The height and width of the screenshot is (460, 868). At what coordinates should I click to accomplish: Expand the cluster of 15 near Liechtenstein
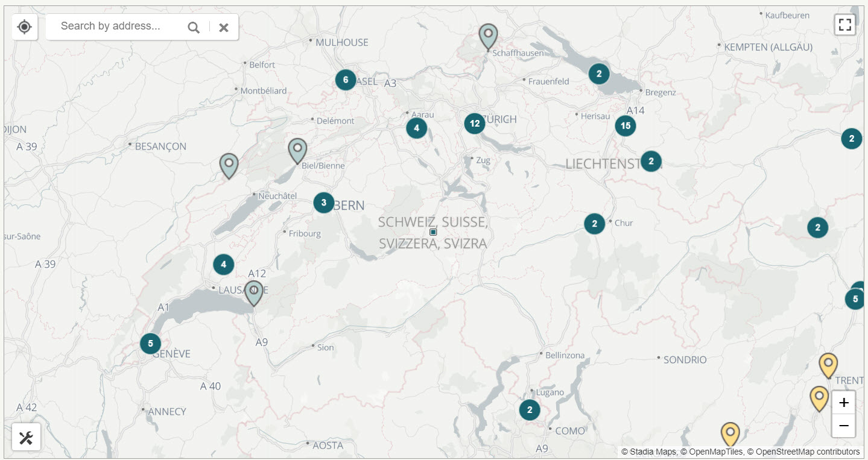(x=626, y=125)
